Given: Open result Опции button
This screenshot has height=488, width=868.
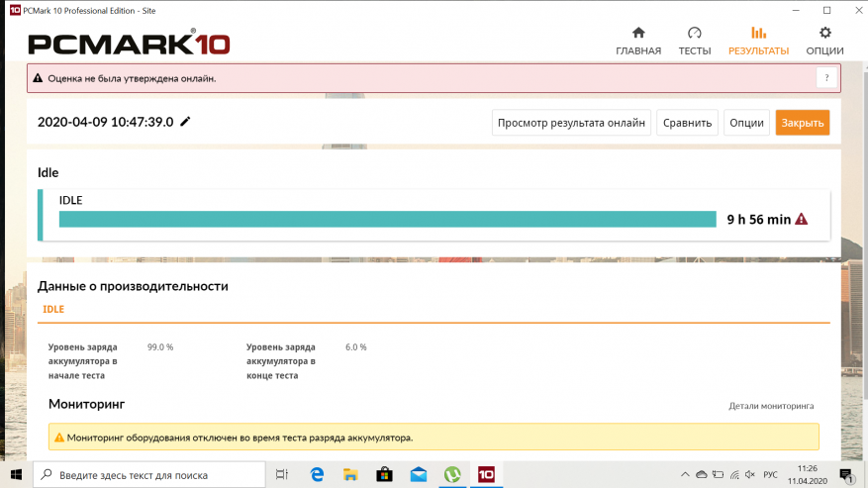Looking at the screenshot, I should [746, 123].
